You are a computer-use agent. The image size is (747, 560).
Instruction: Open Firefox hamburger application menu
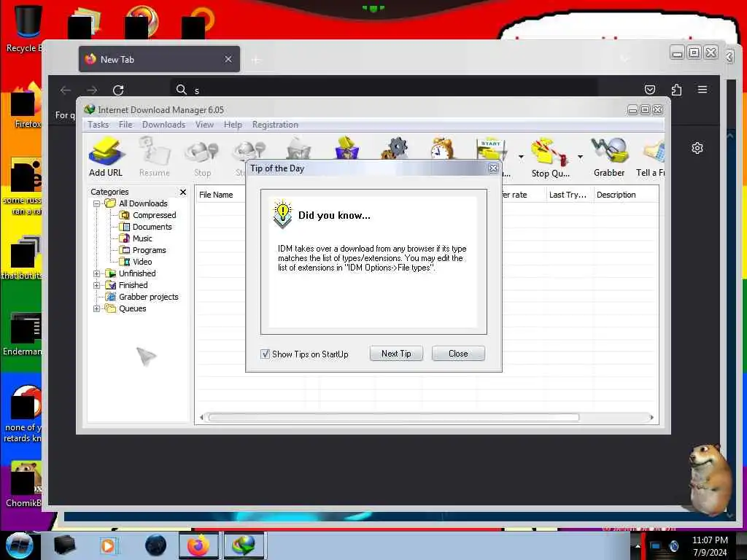click(703, 90)
